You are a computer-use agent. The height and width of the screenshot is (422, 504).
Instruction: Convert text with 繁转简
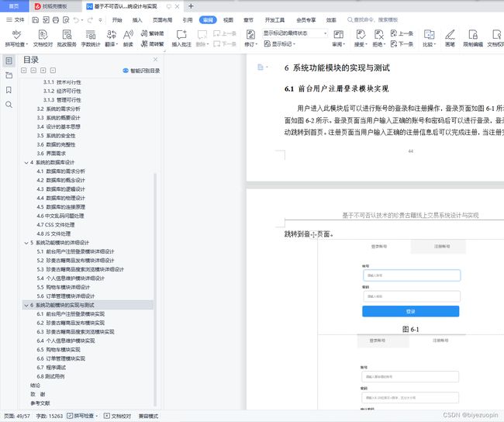[x=152, y=33]
